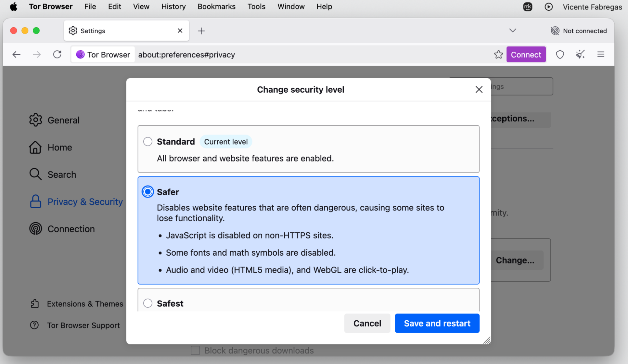628x364 pixels.
Task: Click the back navigation arrow
Action: pyautogui.click(x=16, y=55)
